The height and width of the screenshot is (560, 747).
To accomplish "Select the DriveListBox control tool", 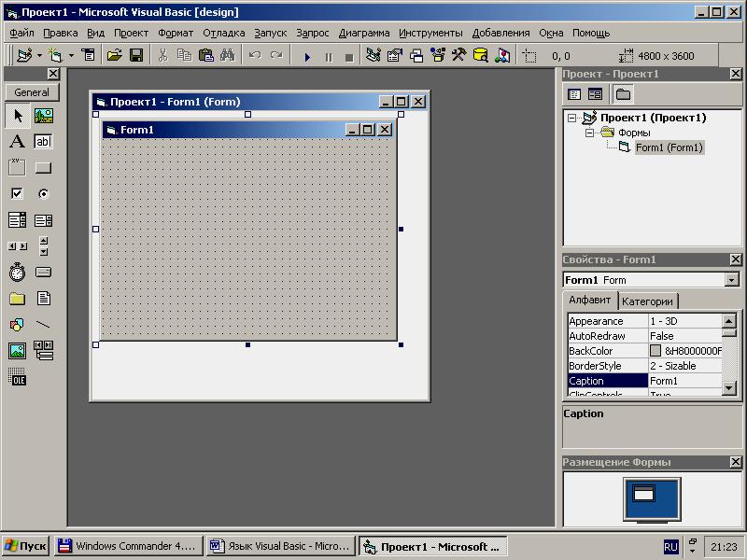I will pos(43,273).
